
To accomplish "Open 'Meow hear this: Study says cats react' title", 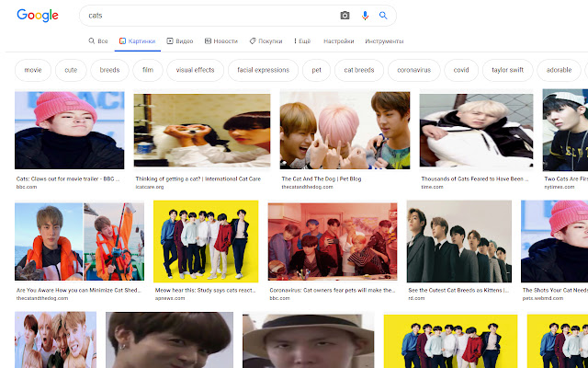I will point(206,291).
